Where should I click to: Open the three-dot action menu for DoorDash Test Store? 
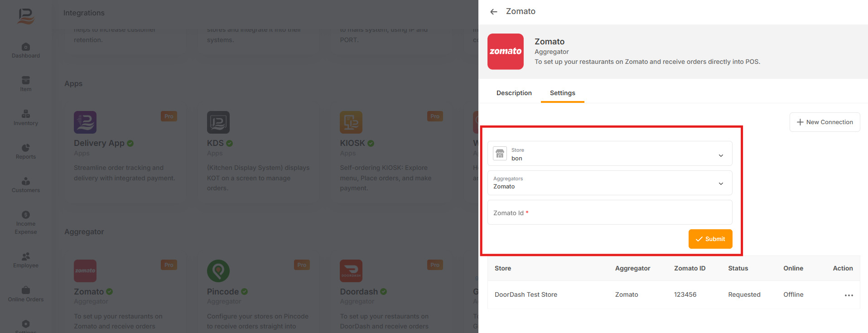(849, 295)
